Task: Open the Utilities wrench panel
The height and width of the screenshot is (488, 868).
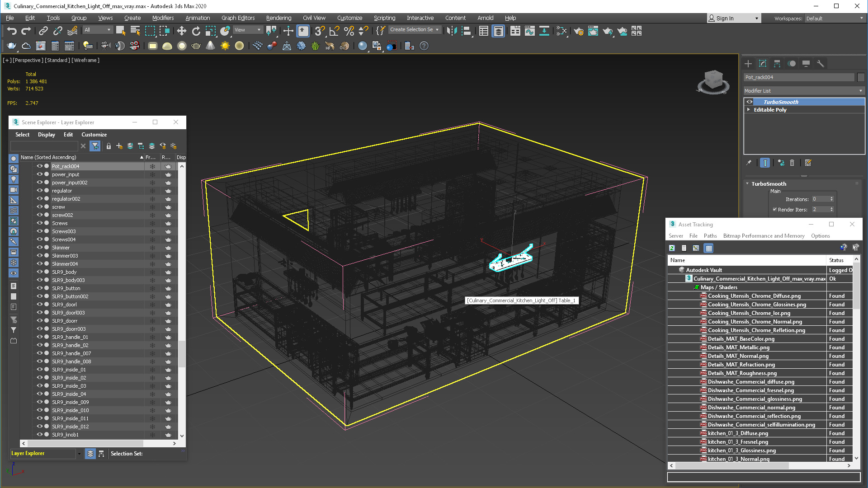Action: coord(821,64)
